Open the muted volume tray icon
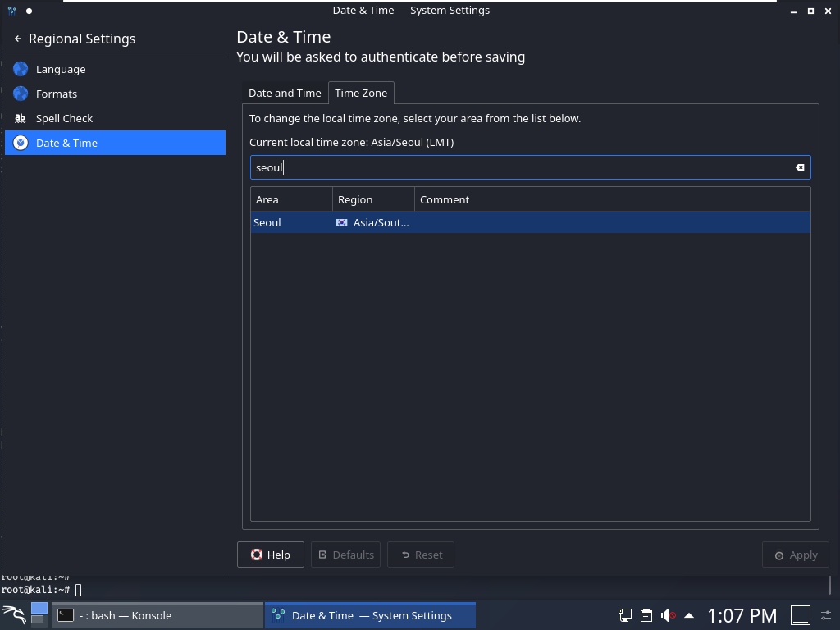The height and width of the screenshot is (630, 840). (668, 615)
